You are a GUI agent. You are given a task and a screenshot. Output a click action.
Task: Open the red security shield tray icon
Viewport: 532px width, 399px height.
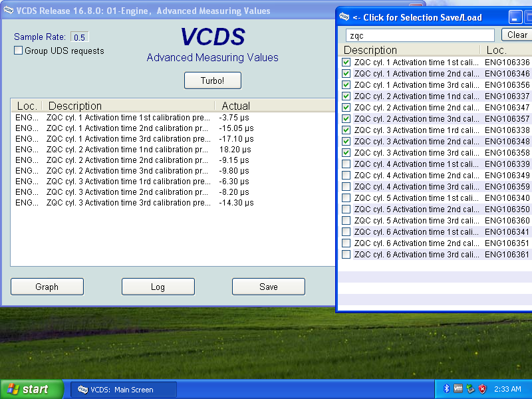point(482,389)
